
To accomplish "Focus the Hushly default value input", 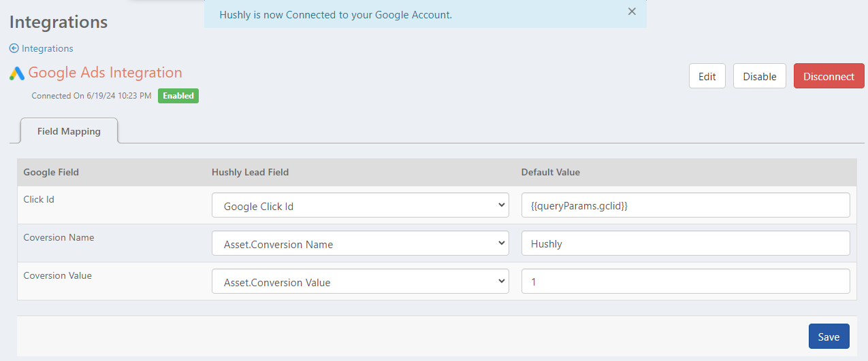I will 685,243.
